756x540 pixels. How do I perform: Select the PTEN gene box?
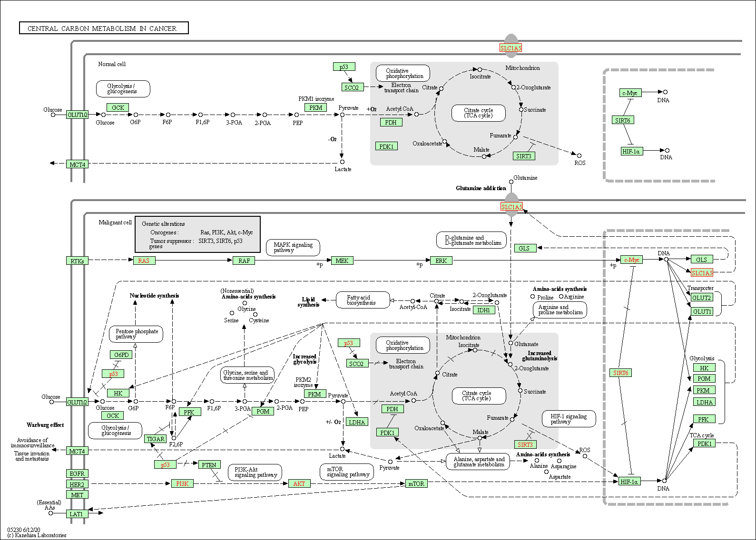209,465
